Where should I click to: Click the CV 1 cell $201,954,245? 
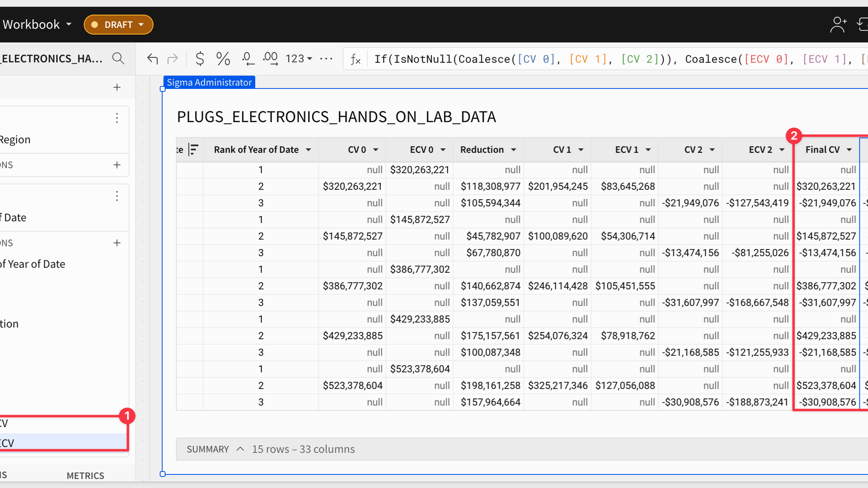click(558, 186)
